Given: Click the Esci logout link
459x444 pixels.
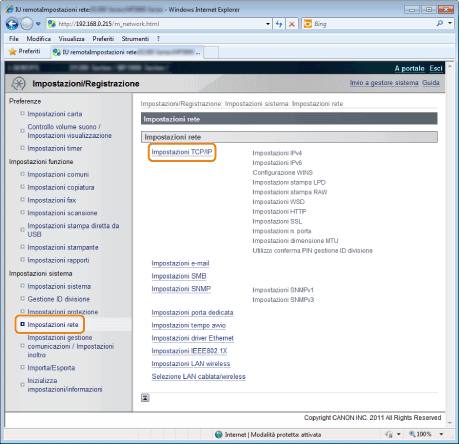Looking at the screenshot, I should pyautogui.click(x=436, y=68).
